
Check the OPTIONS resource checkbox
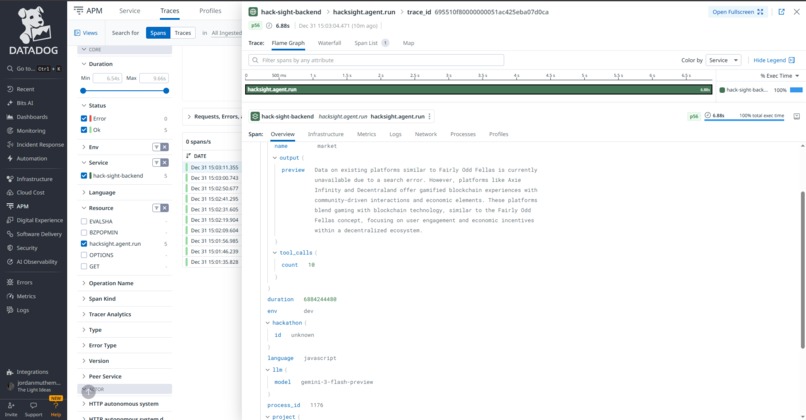coord(84,255)
